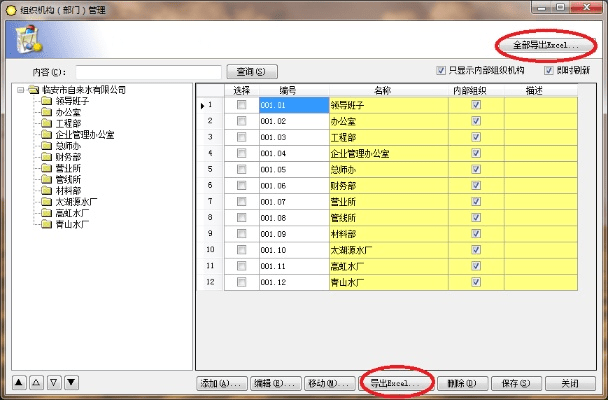Screen dimensions: 608x400
Task: Click row header number 9
Action: pyautogui.click(x=211, y=234)
